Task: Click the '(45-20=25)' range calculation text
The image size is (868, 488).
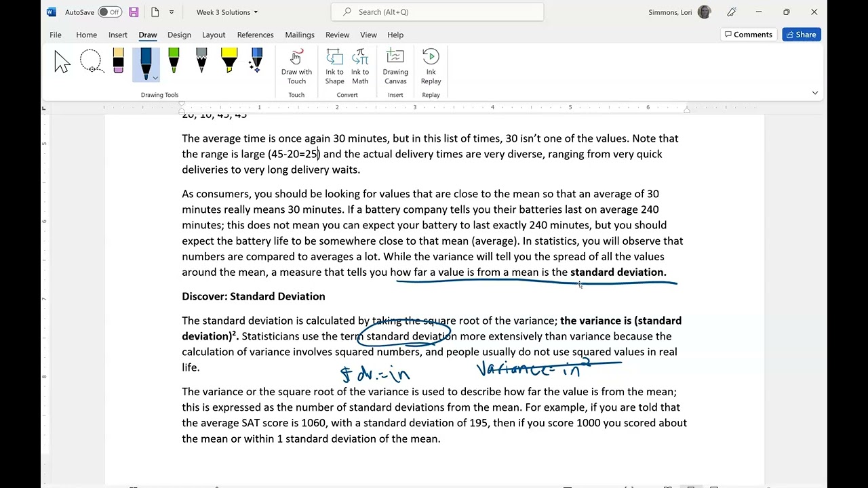Action: (294, 155)
